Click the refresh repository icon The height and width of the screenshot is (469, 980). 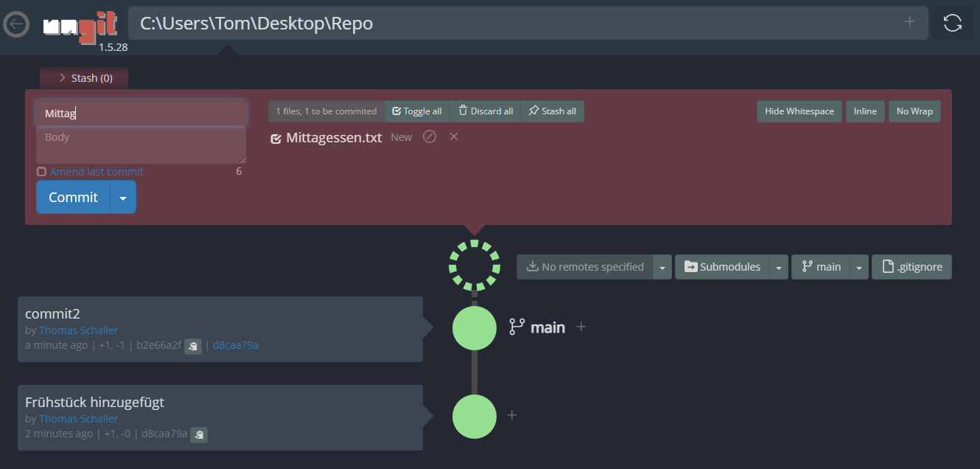point(952,23)
